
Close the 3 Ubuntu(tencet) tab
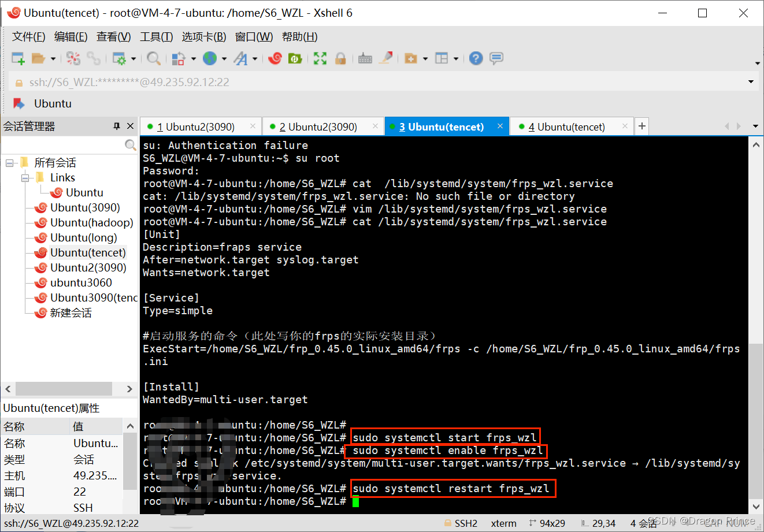[500, 126]
